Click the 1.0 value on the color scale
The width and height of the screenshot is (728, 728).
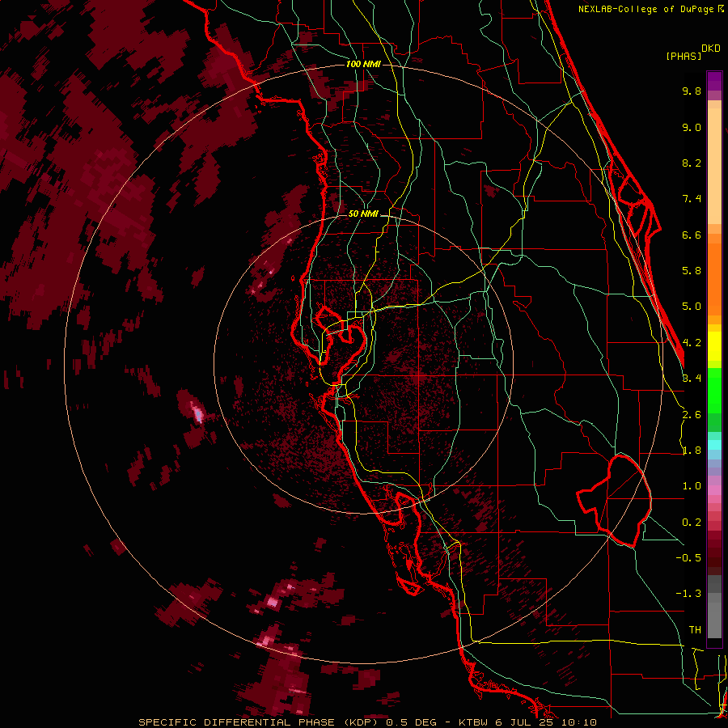click(692, 486)
